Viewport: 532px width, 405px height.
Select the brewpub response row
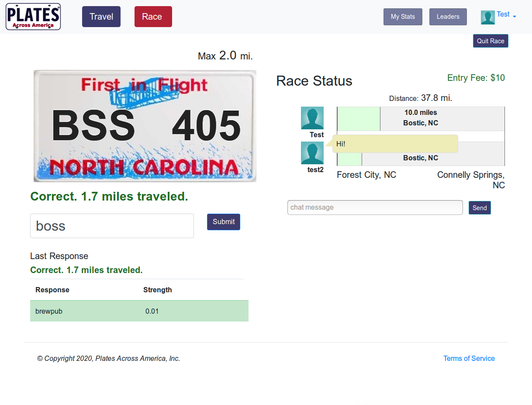139,311
